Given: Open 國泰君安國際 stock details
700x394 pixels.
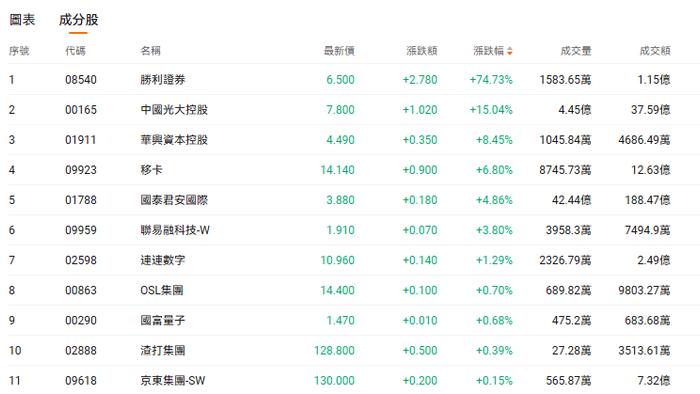Looking at the screenshot, I should (x=174, y=200).
